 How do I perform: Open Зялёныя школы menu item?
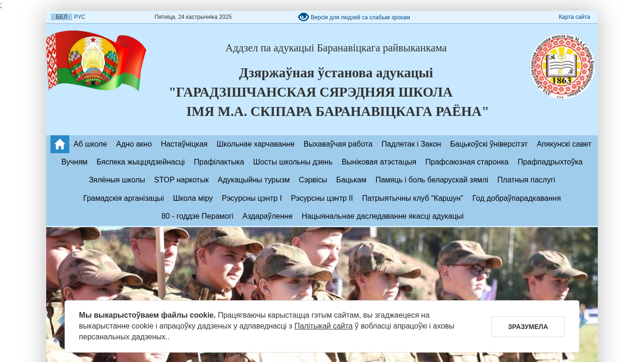(117, 180)
